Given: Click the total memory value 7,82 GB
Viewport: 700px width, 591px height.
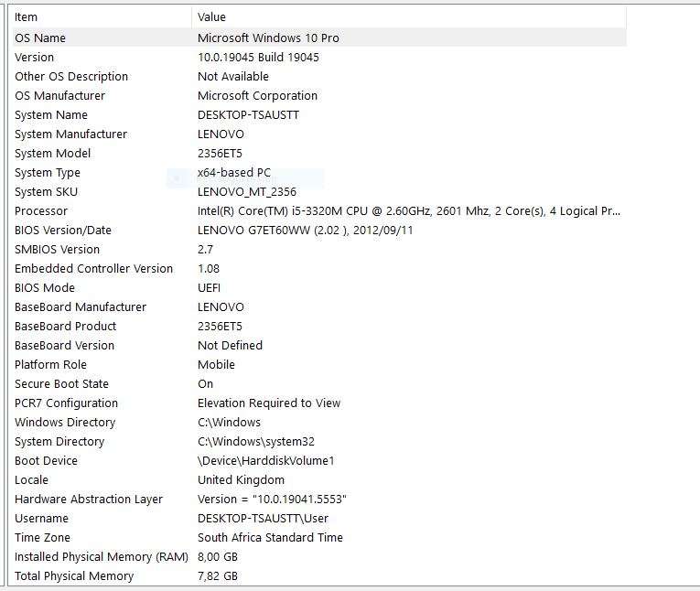Looking at the screenshot, I should click(x=218, y=575).
